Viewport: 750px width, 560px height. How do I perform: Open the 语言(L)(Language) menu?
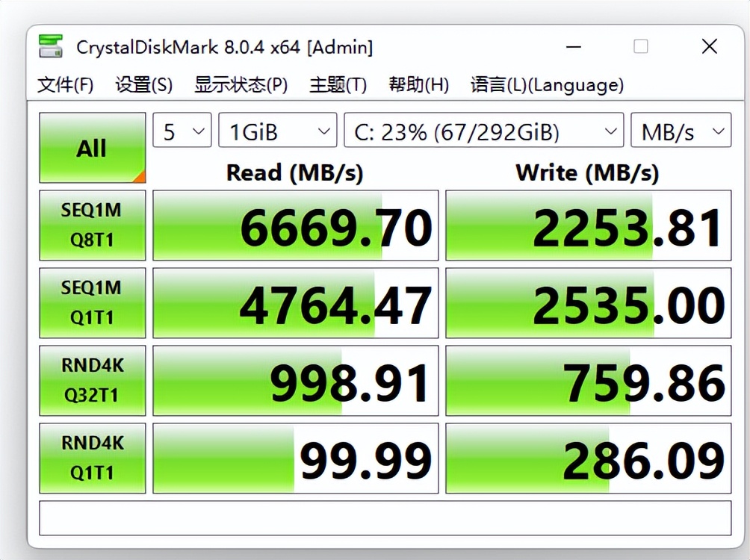(x=545, y=84)
